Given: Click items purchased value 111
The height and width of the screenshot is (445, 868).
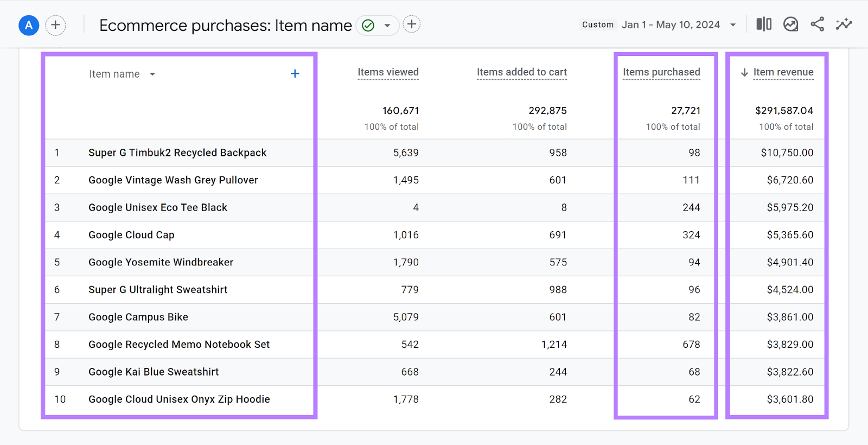Looking at the screenshot, I should [x=691, y=180].
